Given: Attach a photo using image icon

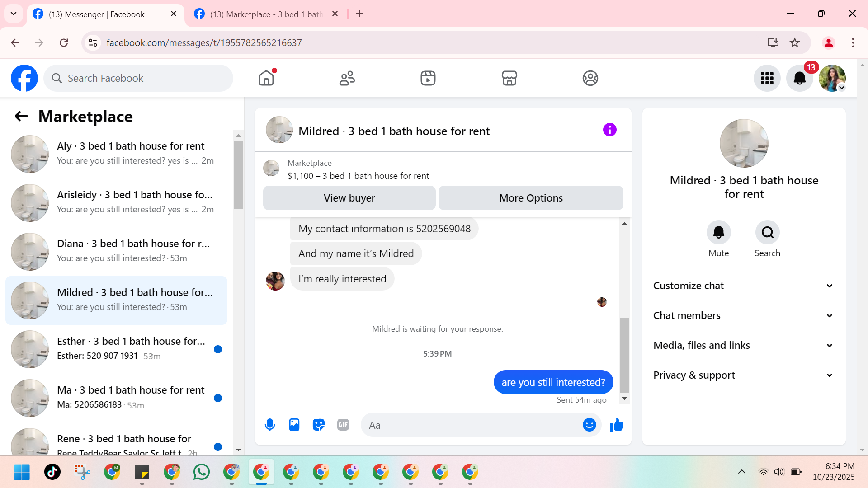Looking at the screenshot, I should click(294, 425).
